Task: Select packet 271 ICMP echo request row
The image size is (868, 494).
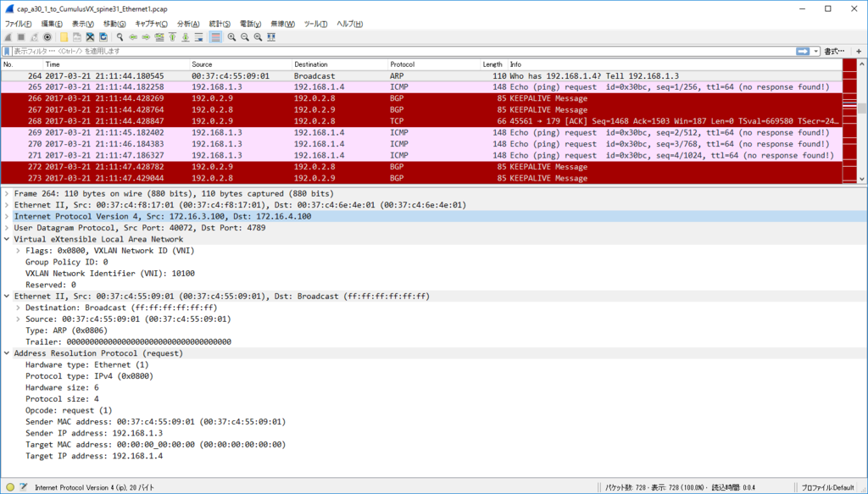Action: (x=421, y=155)
